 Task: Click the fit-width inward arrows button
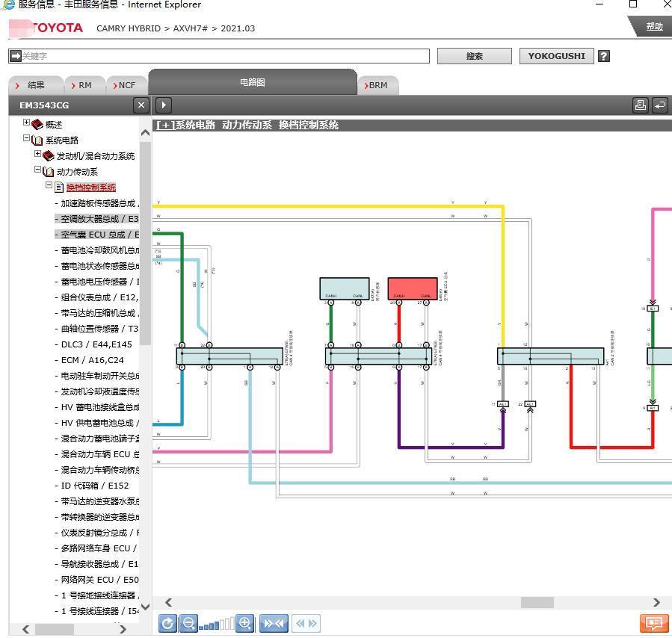pyautogui.click(x=274, y=623)
